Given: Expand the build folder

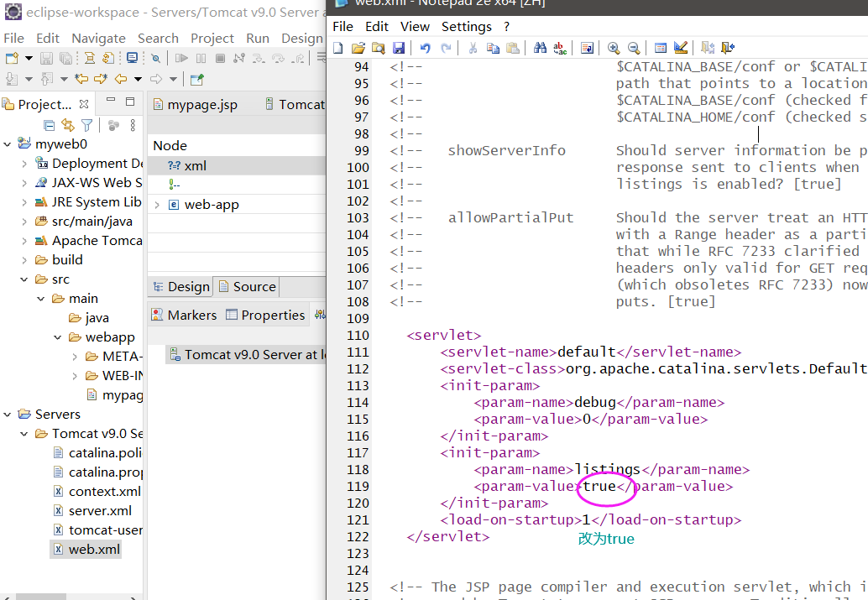Looking at the screenshot, I should click(24, 260).
